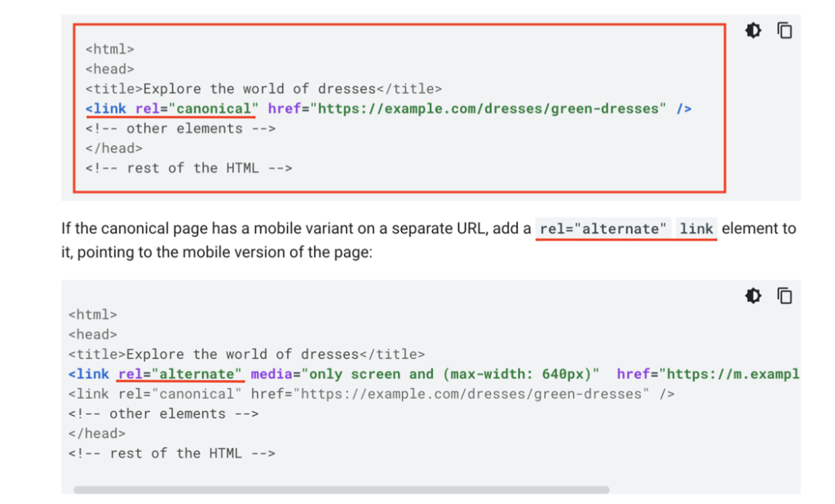Click the "<html>" line in second code block
Screen dimensions: 835x504
click(x=93, y=315)
